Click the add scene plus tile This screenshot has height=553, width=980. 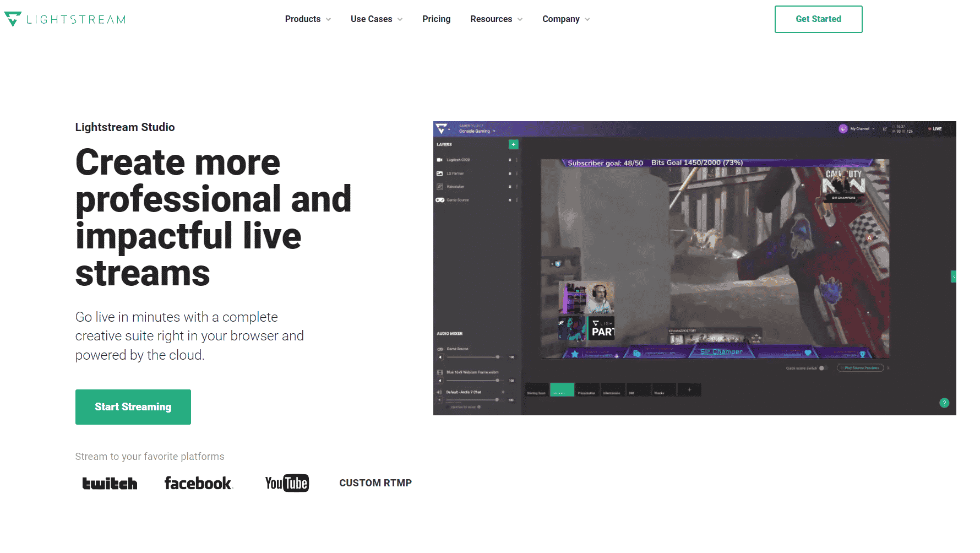pos(689,390)
